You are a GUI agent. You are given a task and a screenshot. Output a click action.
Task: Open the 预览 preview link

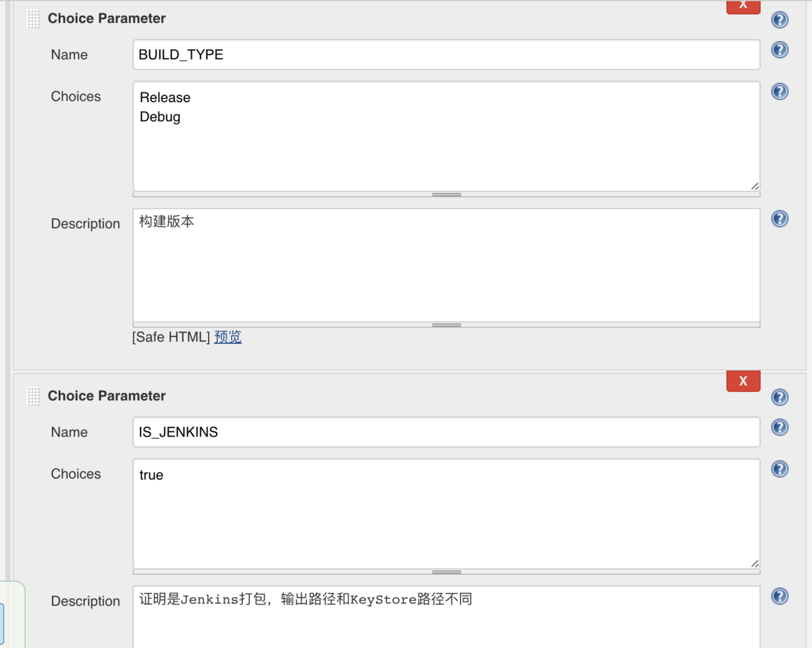tap(227, 336)
